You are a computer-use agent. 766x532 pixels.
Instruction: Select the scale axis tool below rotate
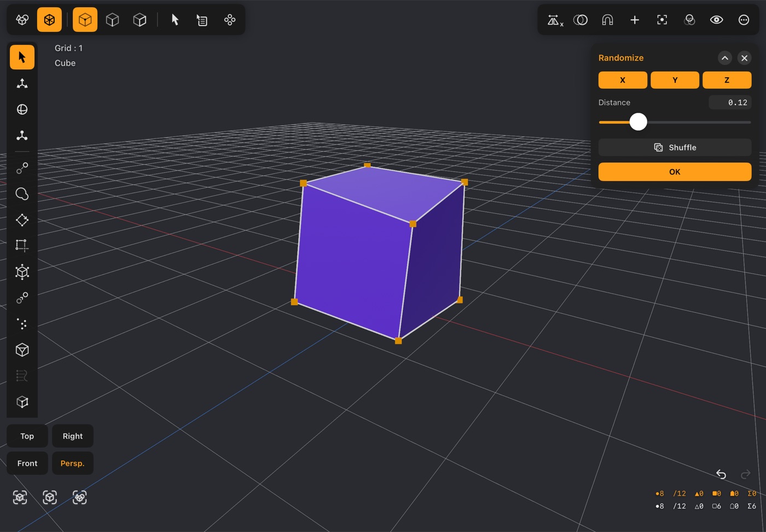tap(22, 135)
